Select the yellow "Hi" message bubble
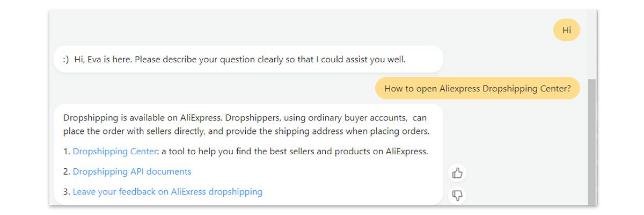Viewport: 644px width, 215px height. point(567,30)
